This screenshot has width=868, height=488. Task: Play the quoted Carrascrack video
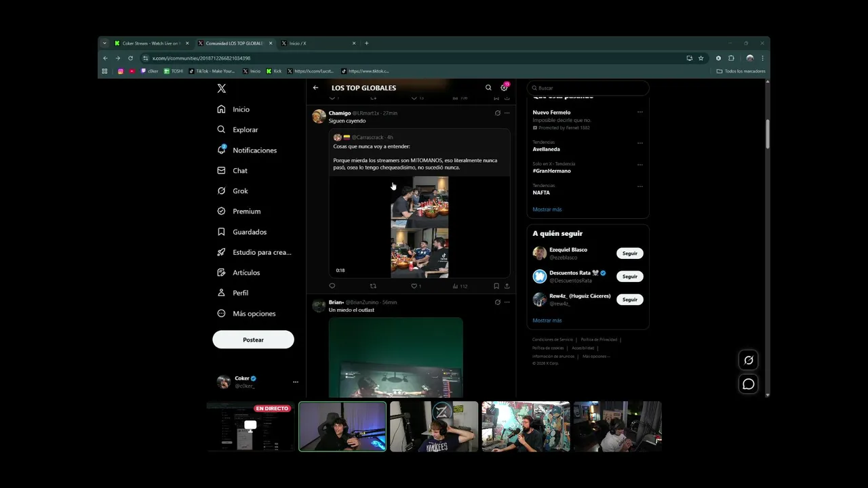(x=419, y=227)
